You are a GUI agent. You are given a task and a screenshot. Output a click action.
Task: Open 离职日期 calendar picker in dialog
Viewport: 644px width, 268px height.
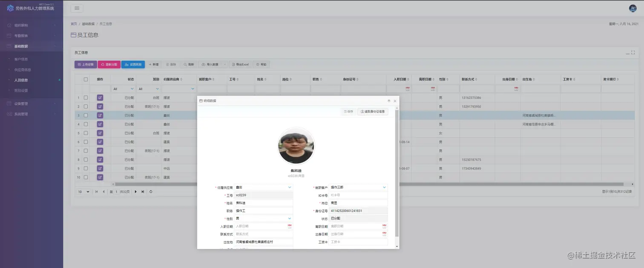[x=384, y=226]
